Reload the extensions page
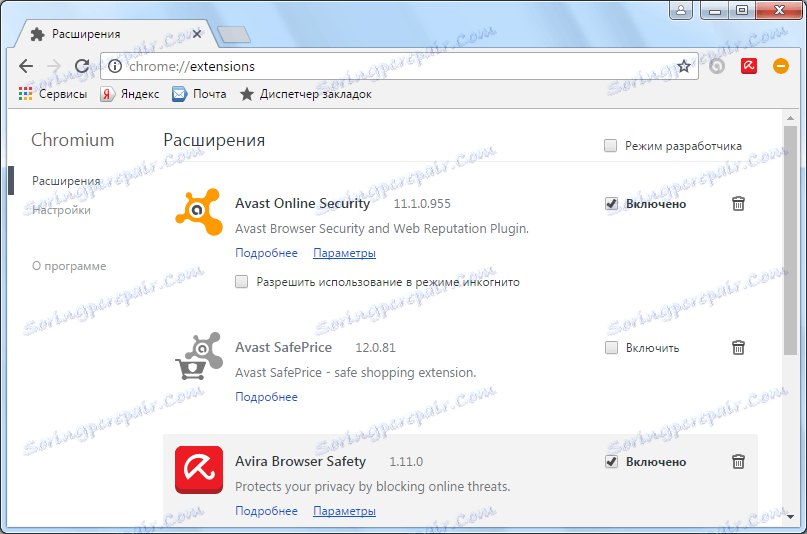 [x=82, y=66]
